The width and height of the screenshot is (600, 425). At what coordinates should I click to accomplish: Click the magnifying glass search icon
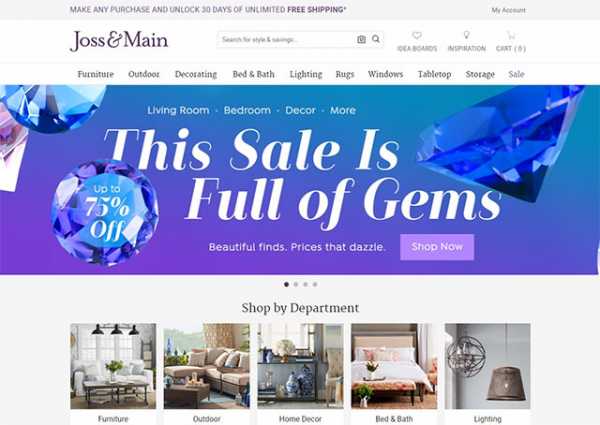pos(376,39)
